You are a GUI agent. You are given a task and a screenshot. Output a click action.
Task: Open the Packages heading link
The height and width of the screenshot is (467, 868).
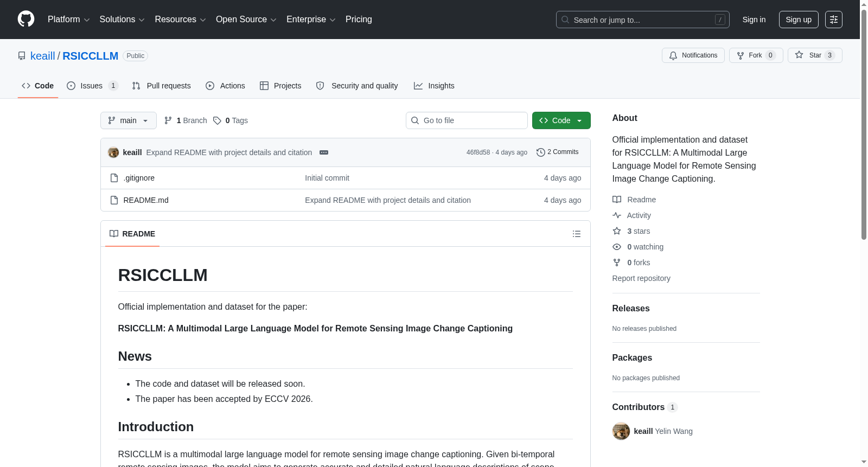[632, 357]
